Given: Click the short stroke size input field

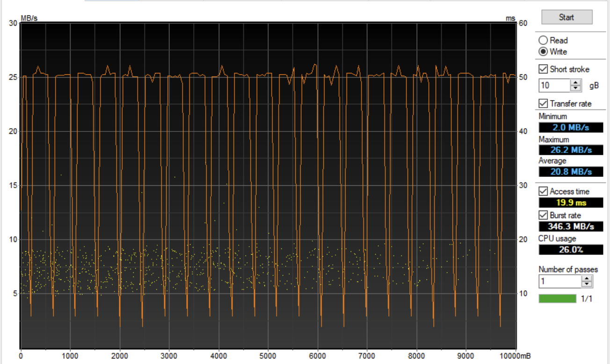Looking at the screenshot, I should coord(554,86).
